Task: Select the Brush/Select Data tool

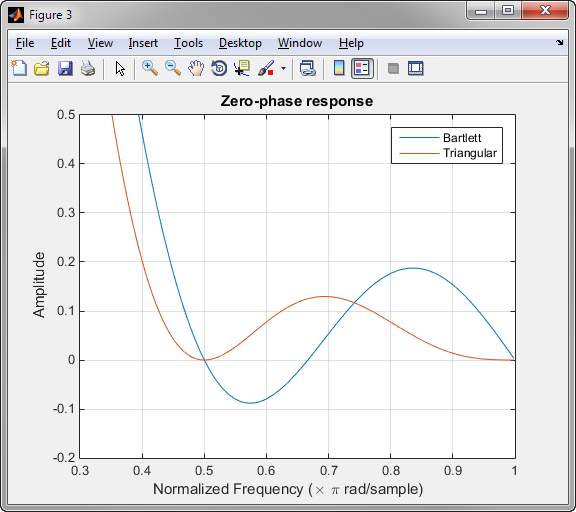Action: [x=266, y=68]
